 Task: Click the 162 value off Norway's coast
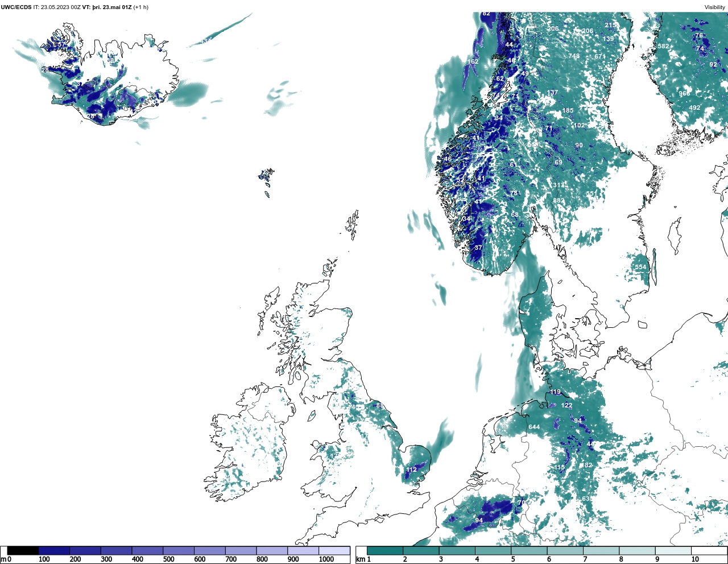(473, 61)
